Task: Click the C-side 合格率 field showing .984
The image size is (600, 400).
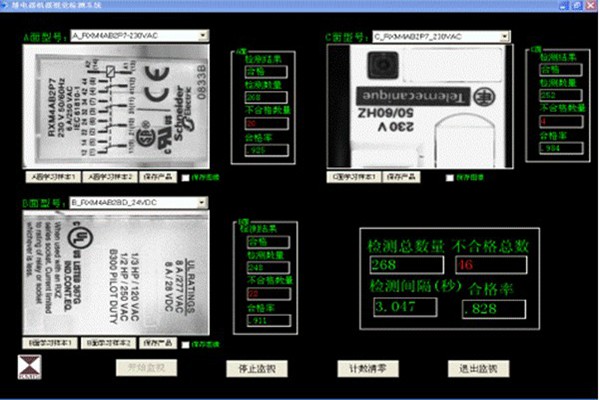Action: pyautogui.click(x=561, y=148)
